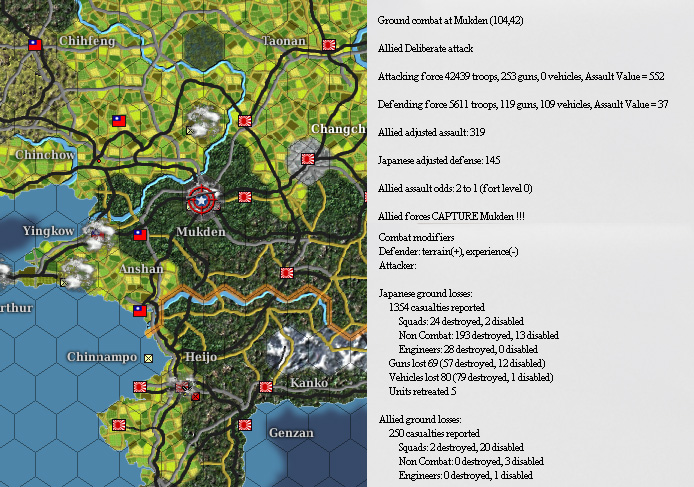Click the small marker under the cloud north of Mukden
This screenshot has width=694, height=487.
(190, 131)
